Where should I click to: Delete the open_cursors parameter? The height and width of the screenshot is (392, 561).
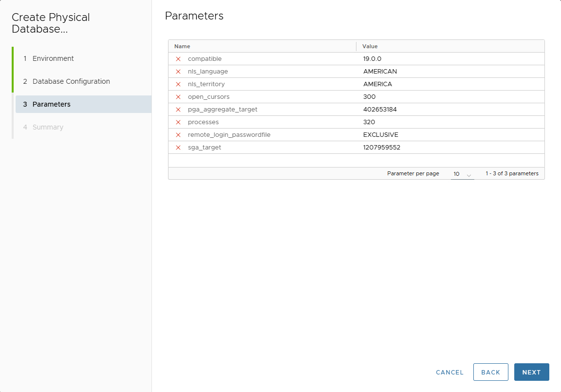point(178,96)
